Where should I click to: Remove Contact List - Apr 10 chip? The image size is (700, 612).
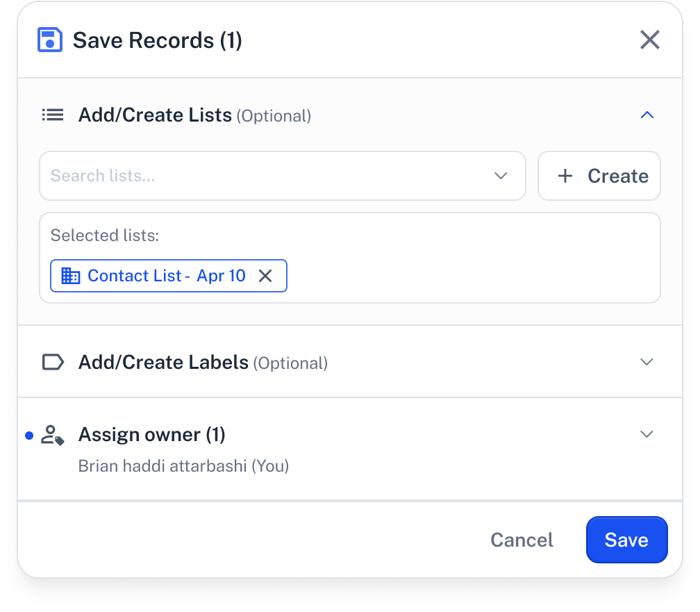265,276
